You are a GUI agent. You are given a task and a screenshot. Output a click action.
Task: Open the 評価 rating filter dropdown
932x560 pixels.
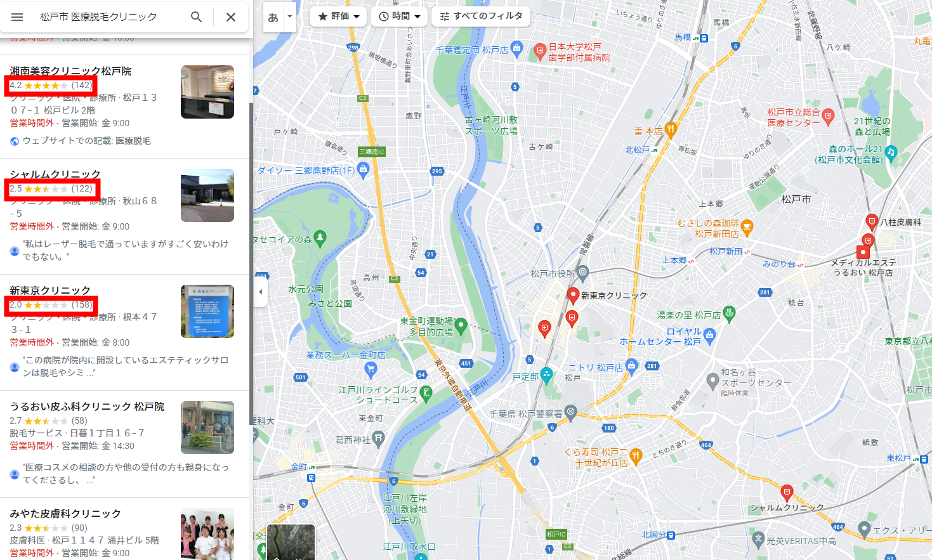(x=339, y=16)
